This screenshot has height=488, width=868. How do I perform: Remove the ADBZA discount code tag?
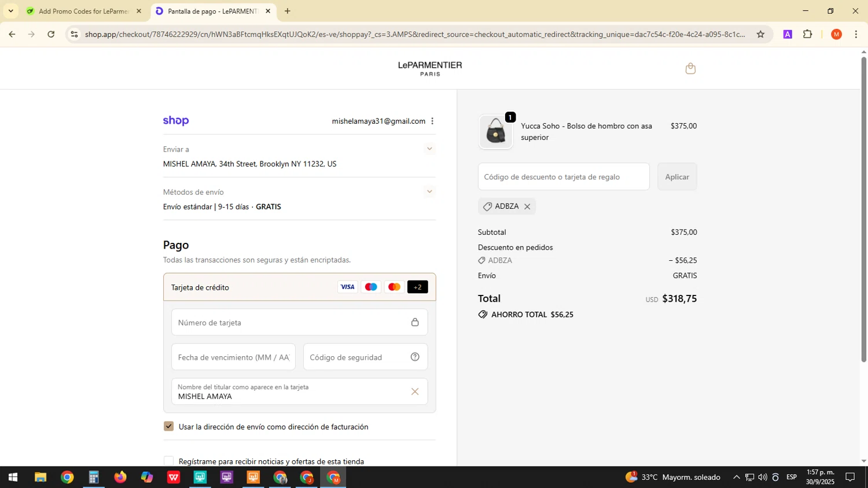tap(527, 206)
